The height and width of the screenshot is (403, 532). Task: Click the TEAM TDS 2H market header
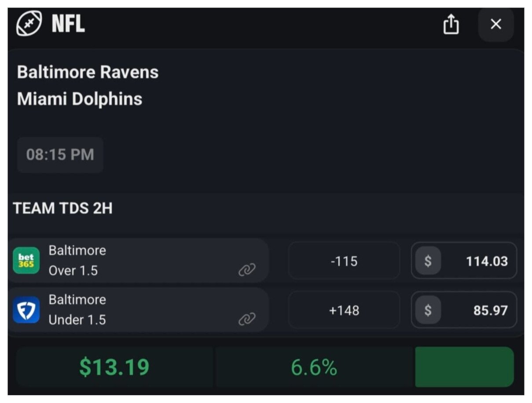pos(63,209)
